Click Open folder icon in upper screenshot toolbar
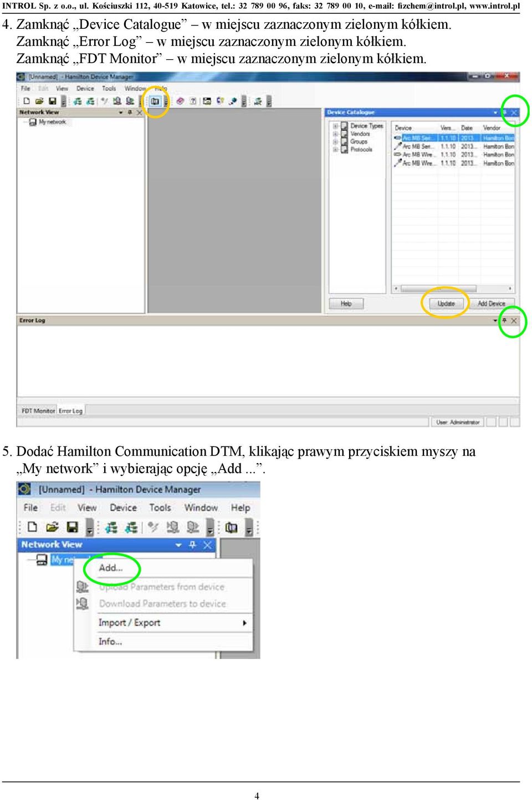532x800 pixels. click(x=39, y=101)
